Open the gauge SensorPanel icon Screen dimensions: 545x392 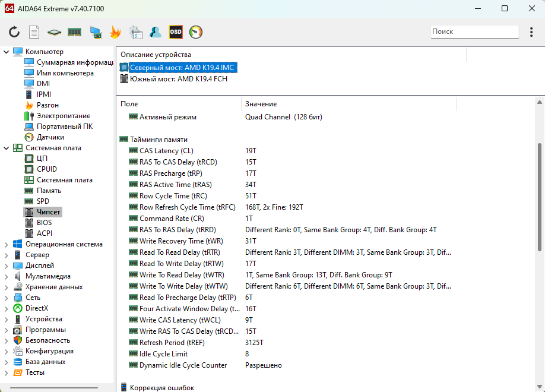coord(196,32)
